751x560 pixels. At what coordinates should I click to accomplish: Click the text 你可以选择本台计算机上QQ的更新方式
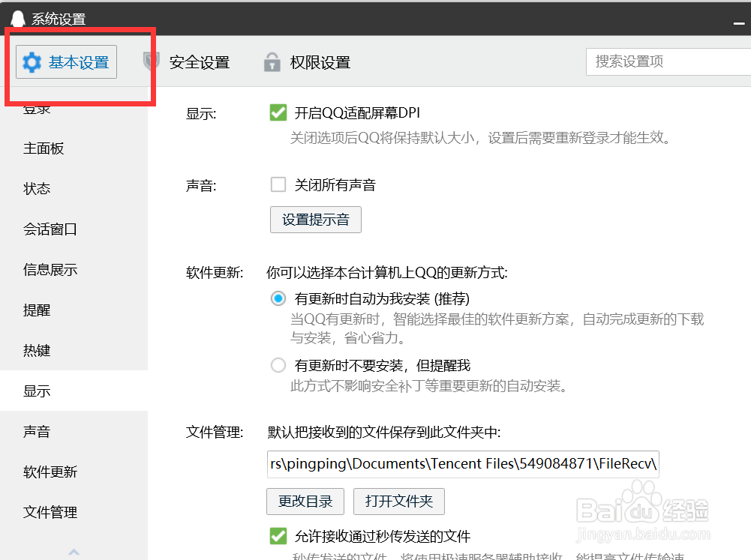pos(387,273)
